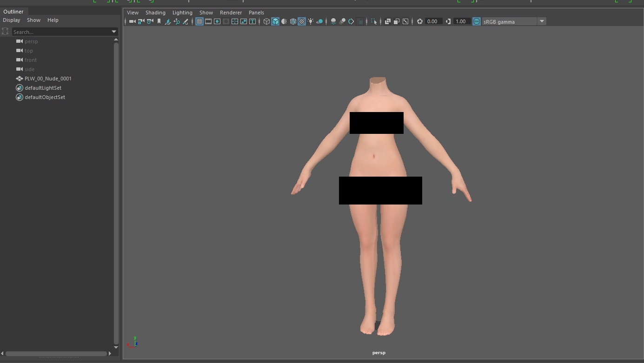Open the Renderer panel menu
644x363 pixels.
(231, 13)
